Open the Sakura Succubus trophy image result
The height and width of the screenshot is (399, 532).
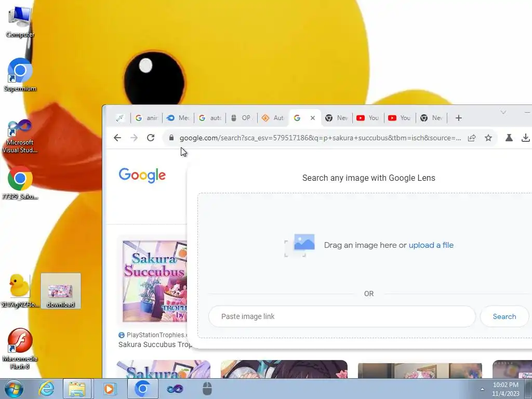(155, 281)
